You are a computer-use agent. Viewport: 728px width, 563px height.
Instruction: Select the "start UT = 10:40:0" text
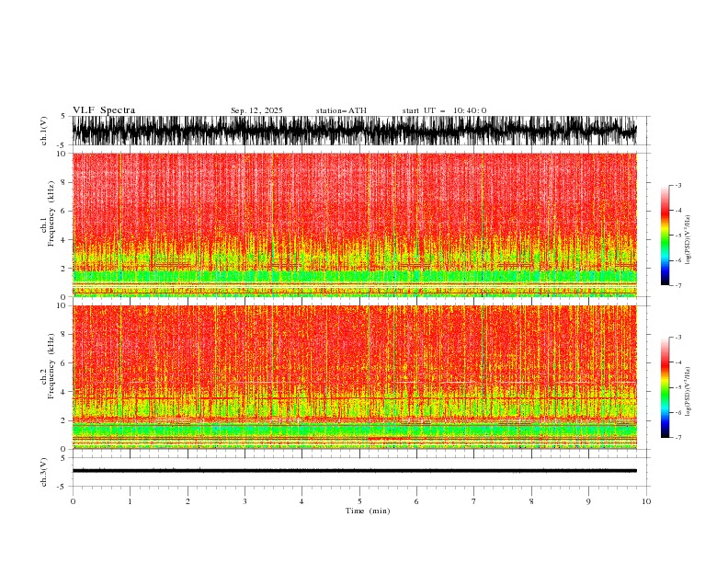(445, 110)
